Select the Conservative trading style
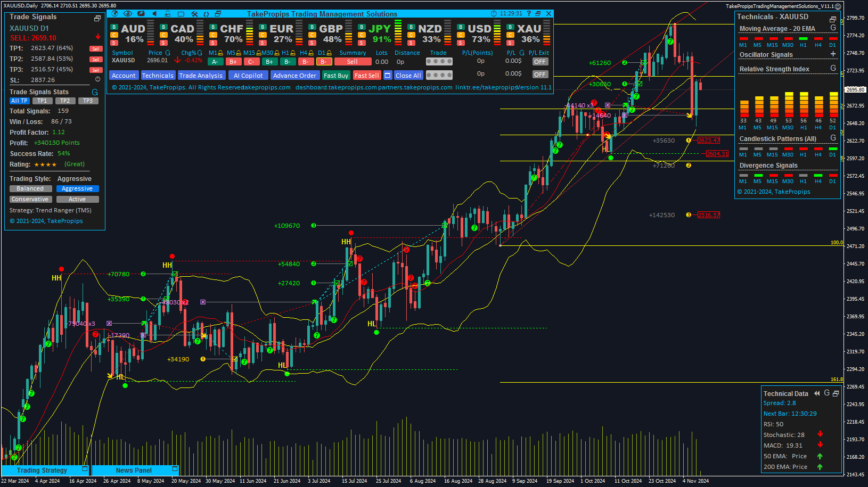868x487 pixels. (x=30, y=200)
